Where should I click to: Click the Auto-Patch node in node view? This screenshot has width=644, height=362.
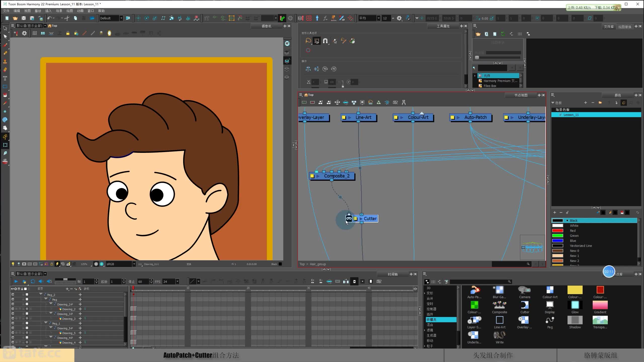470,117
